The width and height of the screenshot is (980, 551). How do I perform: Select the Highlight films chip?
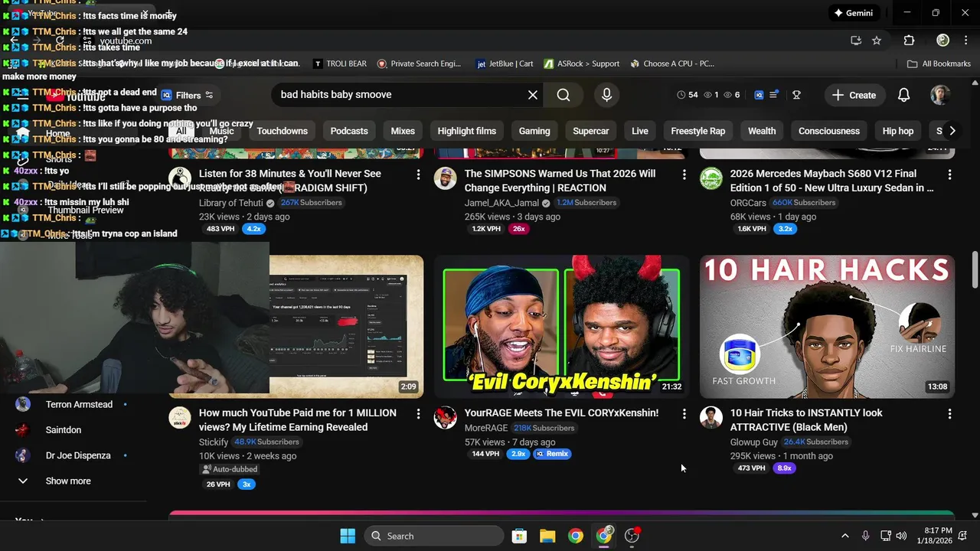pyautogui.click(x=467, y=131)
